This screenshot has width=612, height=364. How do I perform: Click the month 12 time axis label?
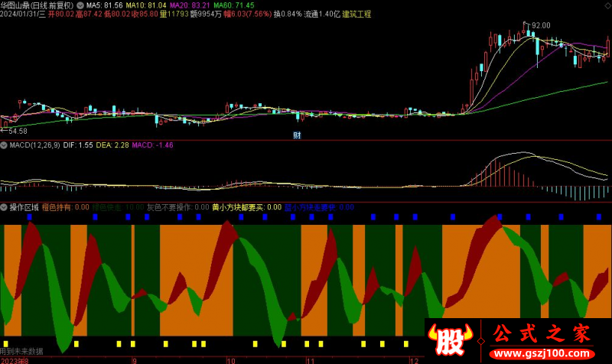[x=415, y=361]
